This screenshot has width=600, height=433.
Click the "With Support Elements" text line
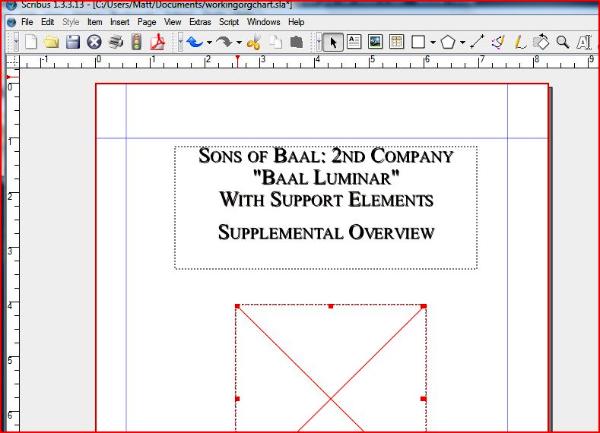(x=326, y=200)
